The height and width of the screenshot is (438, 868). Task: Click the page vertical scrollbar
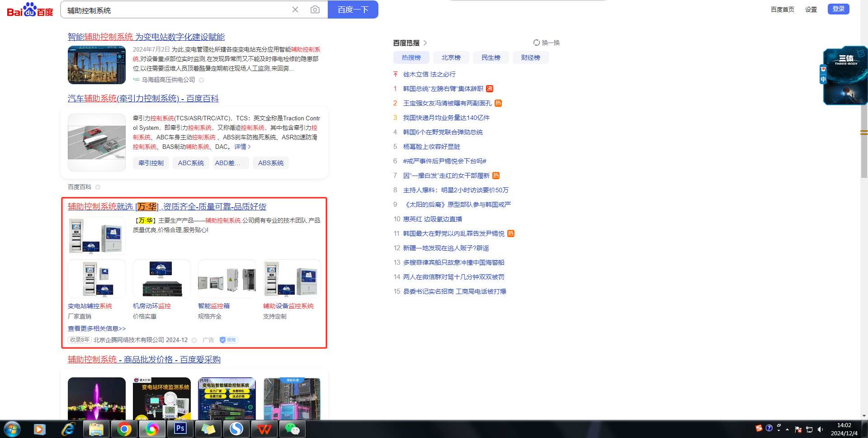(x=864, y=136)
